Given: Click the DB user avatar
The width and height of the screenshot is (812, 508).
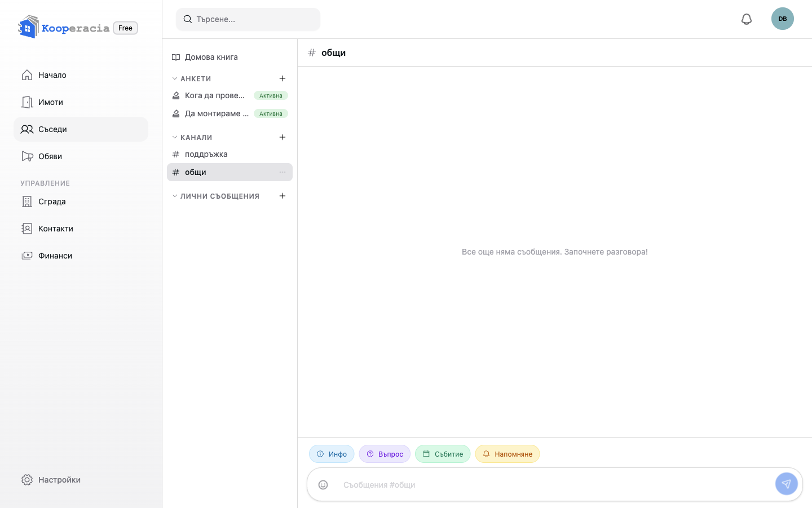Looking at the screenshot, I should pos(783,19).
